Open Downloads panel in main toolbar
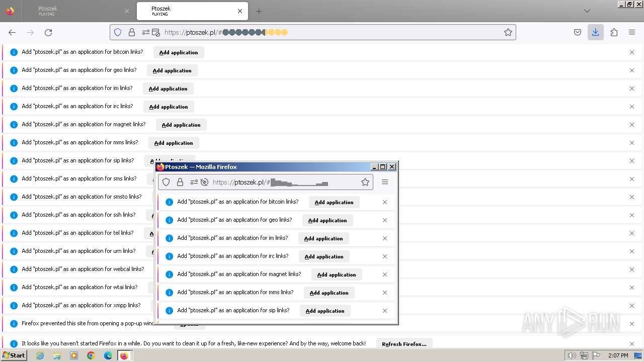Screen dimensions: 644x362 click(x=596, y=32)
